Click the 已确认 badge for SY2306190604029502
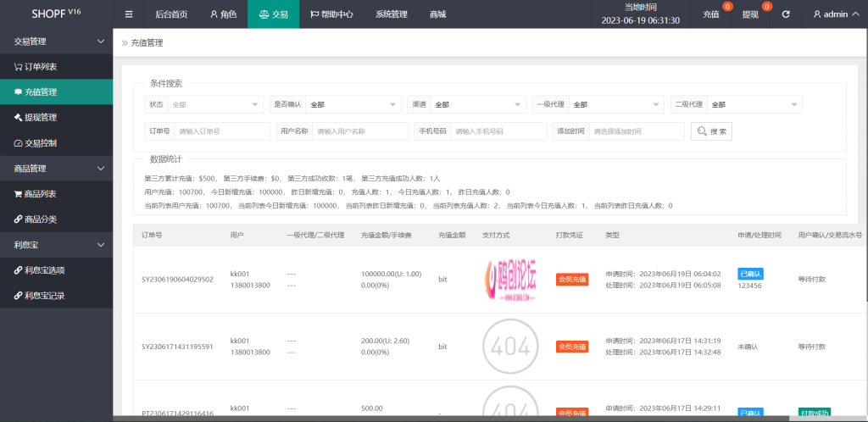This screenshot has width=868, height=422. [x=751, y=274]
